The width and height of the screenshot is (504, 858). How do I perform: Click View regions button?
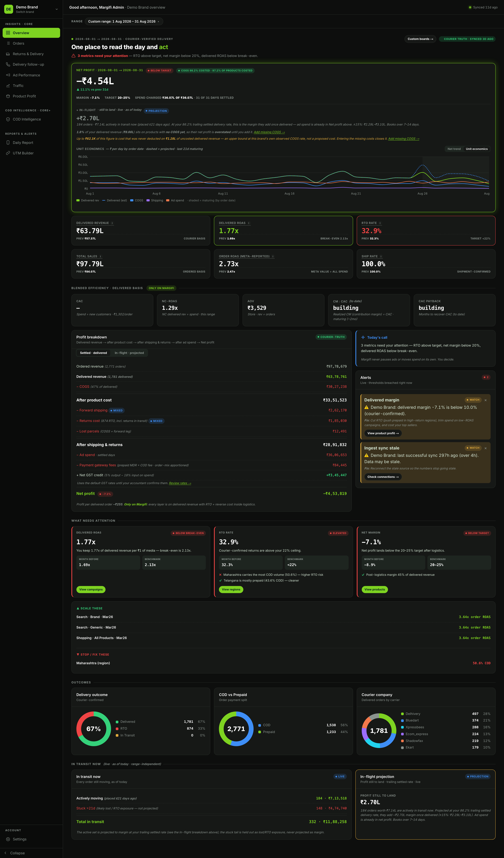click(x=231, y=589)
